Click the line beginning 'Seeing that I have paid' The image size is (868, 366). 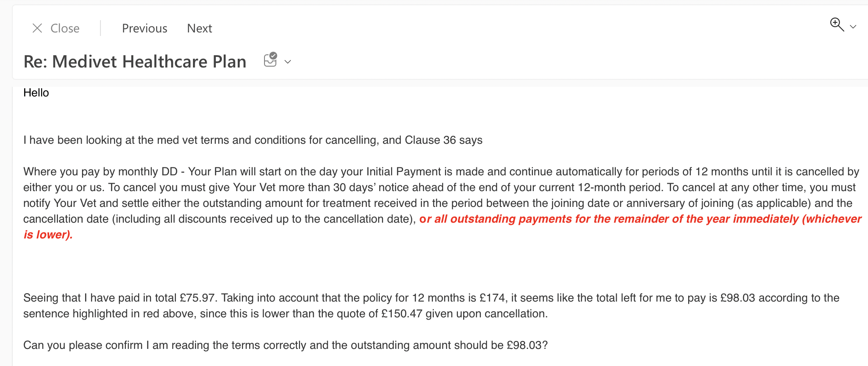431,298
